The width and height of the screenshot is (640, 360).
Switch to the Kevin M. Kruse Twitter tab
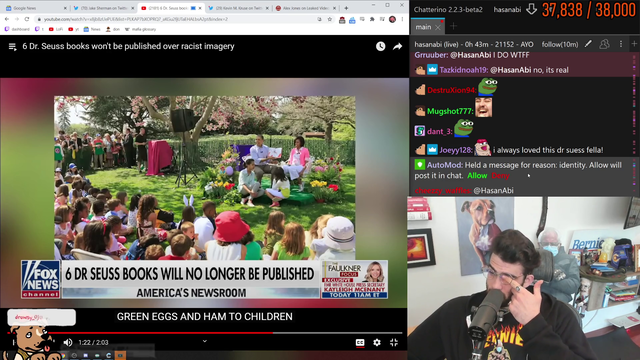238,8
